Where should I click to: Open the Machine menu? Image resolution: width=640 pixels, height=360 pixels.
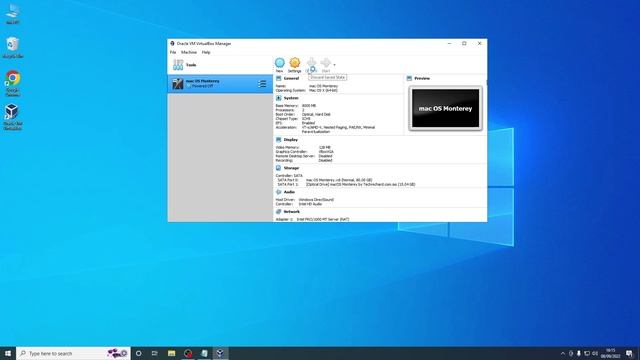pos(189,52)
